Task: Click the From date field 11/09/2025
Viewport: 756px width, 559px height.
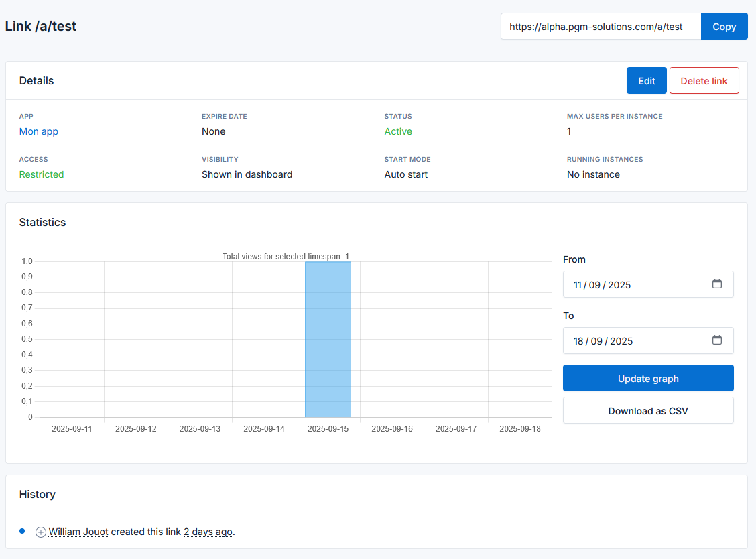Action: (648, 284)
